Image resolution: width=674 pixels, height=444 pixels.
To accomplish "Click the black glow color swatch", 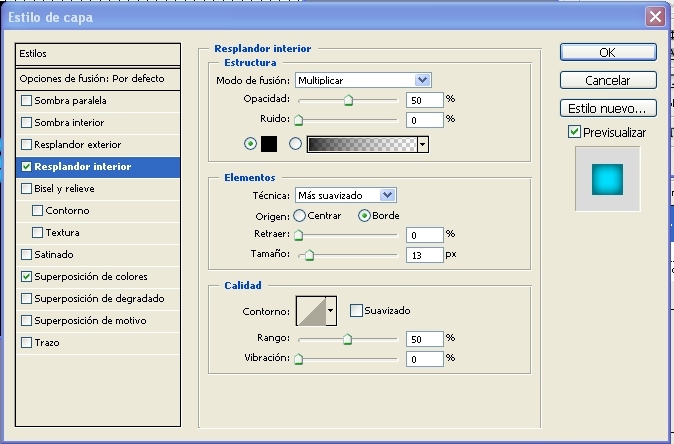I will pos(269,144).
